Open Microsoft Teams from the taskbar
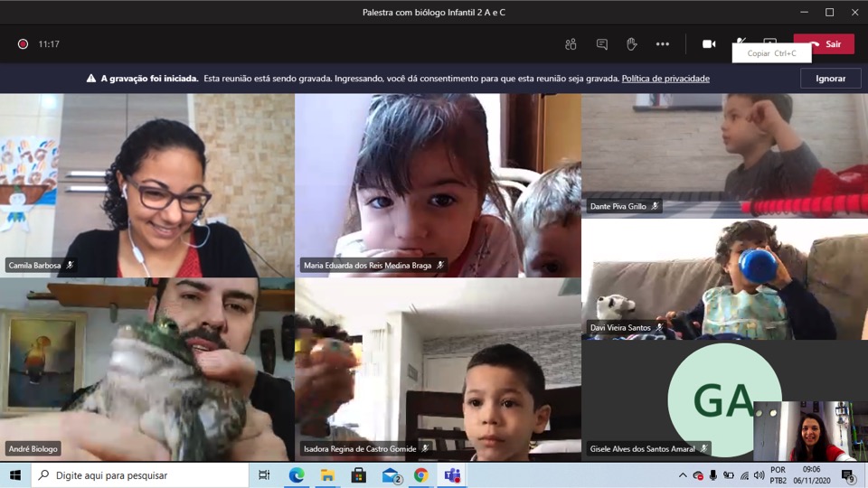 (452, 475)
